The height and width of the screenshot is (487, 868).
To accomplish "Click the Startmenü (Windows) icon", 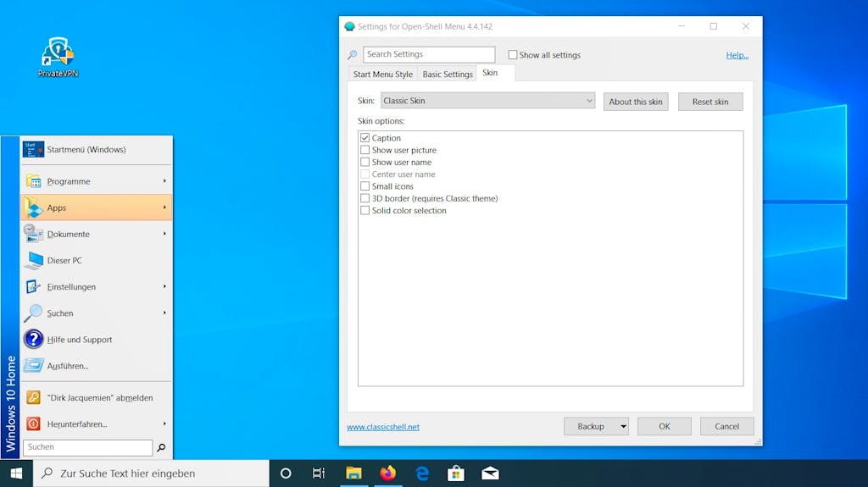I will pyautogui.click(x=33, y=149).
